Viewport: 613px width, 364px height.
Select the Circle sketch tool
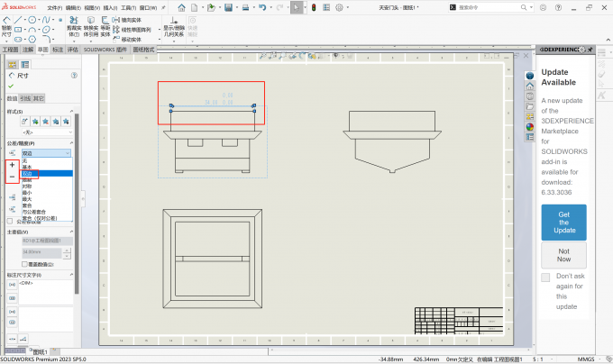pyautogui.click(x=32, y=20)
